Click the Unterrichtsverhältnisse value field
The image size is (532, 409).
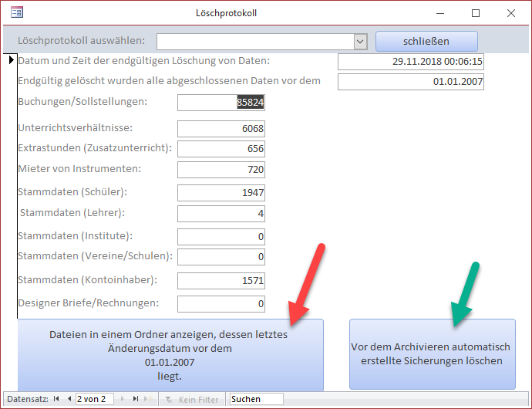point(221,129)
